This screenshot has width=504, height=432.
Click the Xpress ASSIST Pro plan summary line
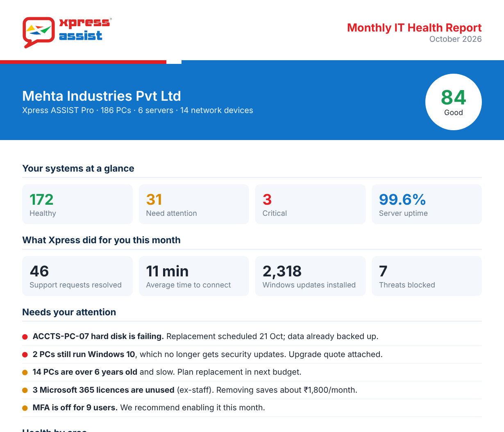pyautogui.click(x=138, y=110)
